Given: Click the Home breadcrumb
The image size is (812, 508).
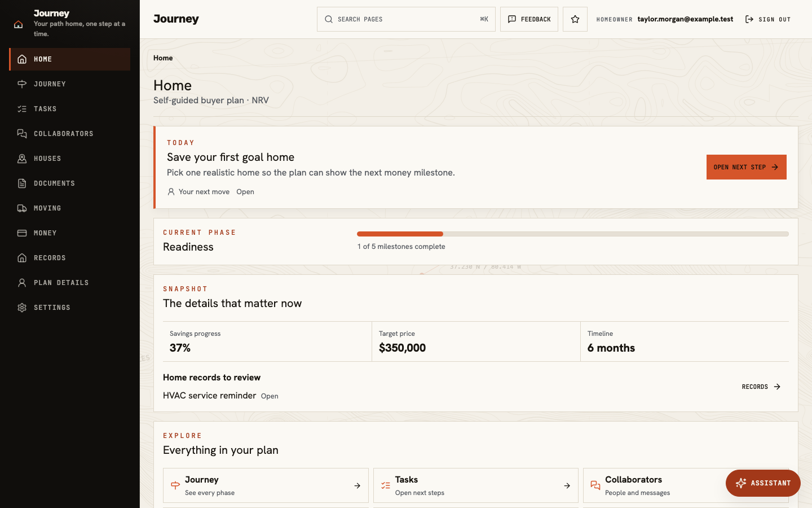Looking at the screenshot, I should click(x=163, y=58).
